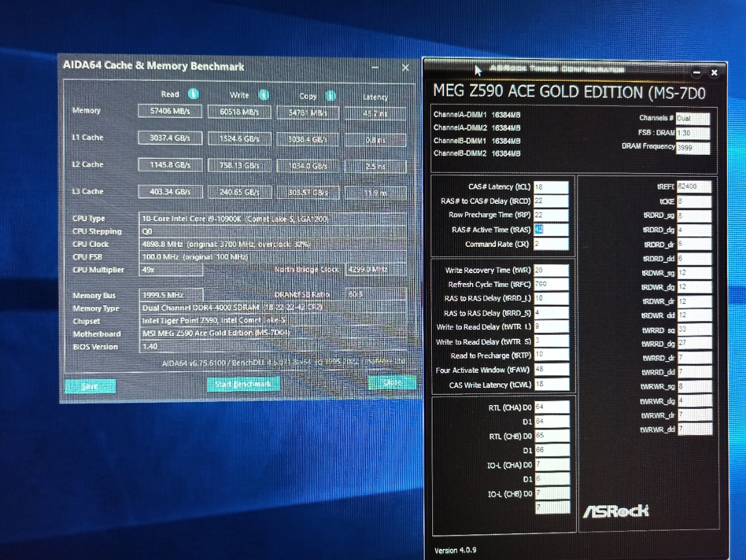This screenshot has width=746, height=560.
Task: Click the L3 Cache Read value 403.34 GB/s
Action: pos(170,192)
